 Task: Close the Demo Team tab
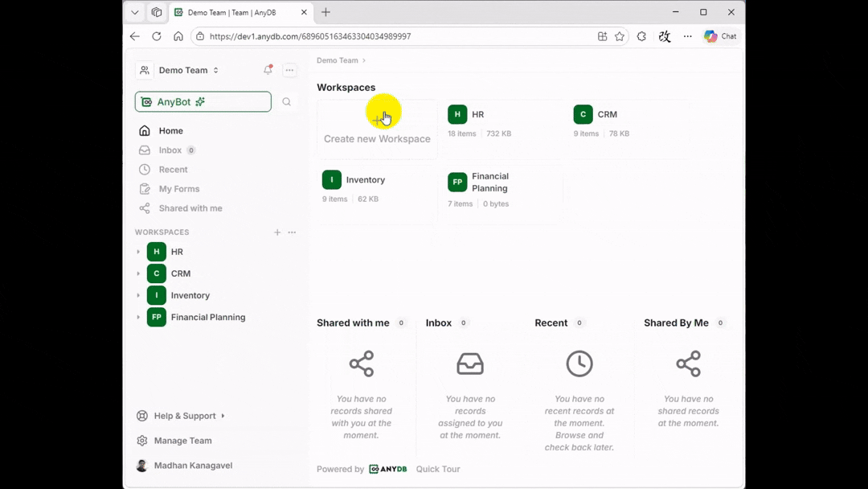pyautogui.click(x=304, y=12)
